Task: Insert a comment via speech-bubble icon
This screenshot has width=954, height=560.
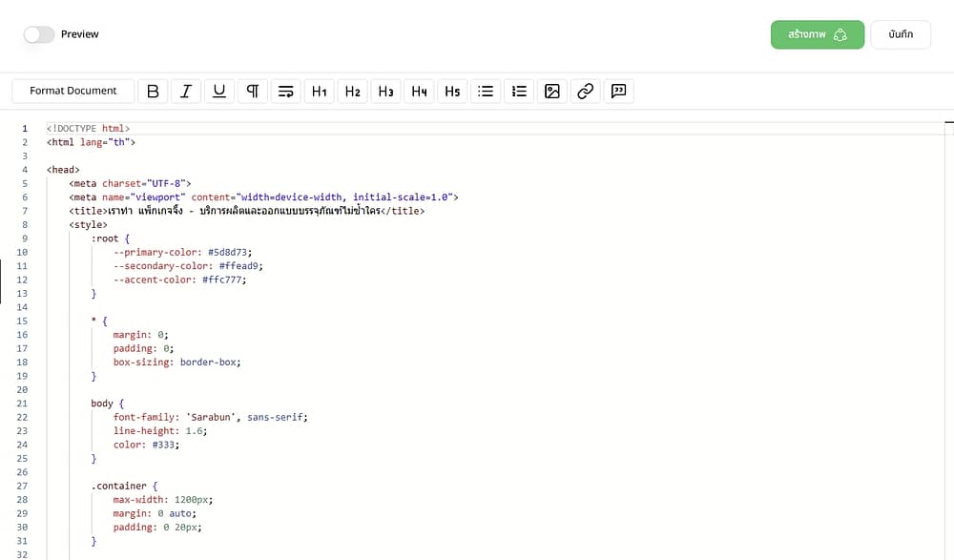Action: [618, 91]
